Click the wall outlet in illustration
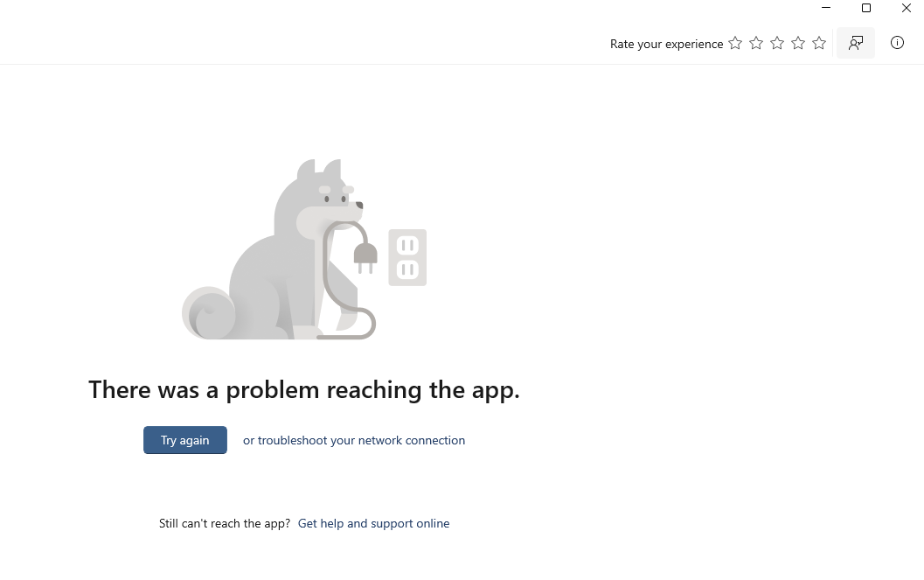 [407, 257]
